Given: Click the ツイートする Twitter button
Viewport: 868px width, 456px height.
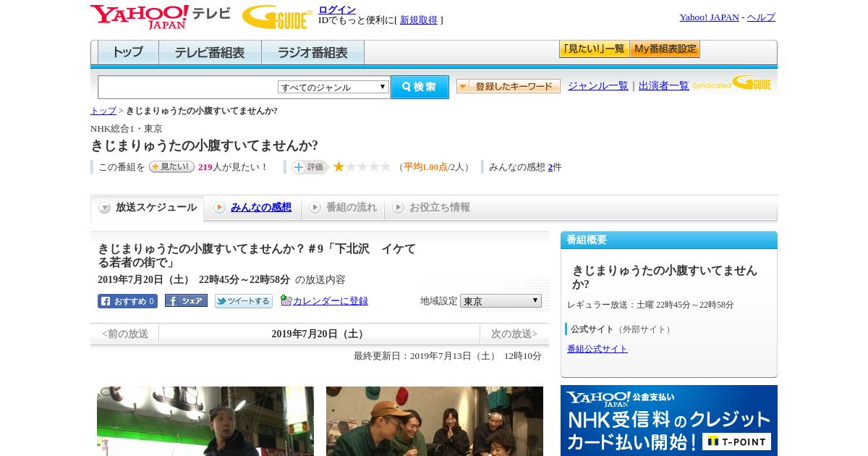Looking at the screenshot, I should click(x=244, y=301).
